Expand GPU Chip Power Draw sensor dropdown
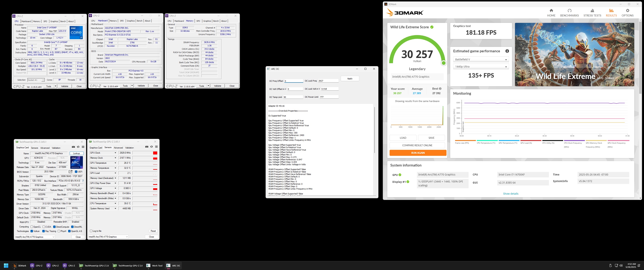 pyautogui.click(x=115, y=183)
